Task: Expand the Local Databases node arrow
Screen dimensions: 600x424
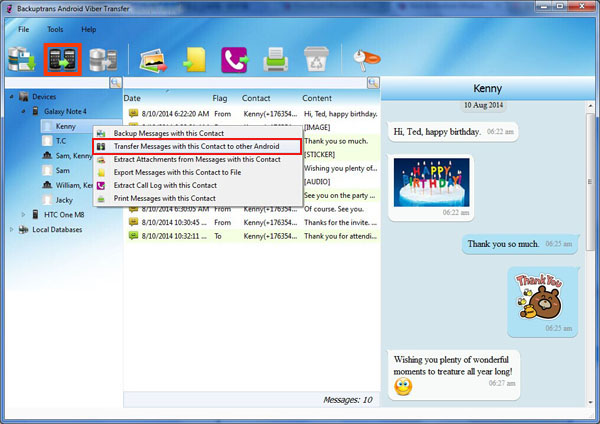Action: [11, 230]
